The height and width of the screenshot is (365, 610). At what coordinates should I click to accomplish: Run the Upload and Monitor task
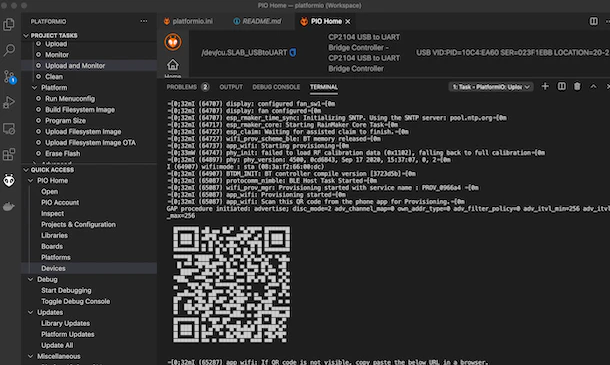[75, 66]
